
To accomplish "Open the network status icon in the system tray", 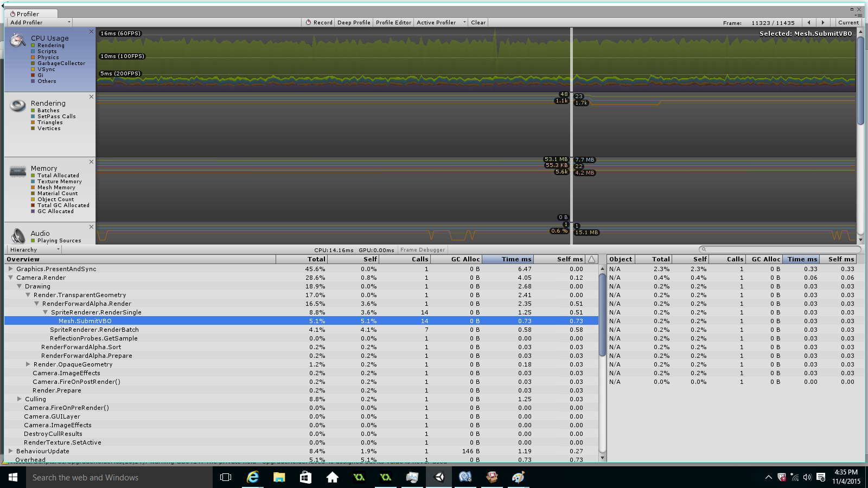I will [x=795, y=477].
